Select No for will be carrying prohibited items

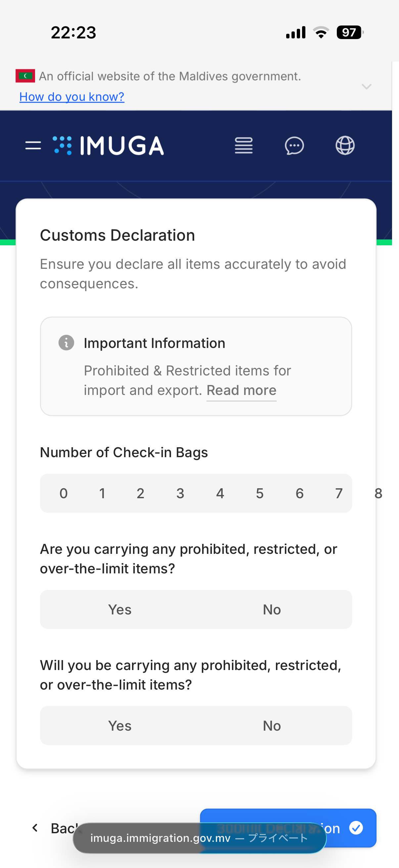[x=272, y=726]
